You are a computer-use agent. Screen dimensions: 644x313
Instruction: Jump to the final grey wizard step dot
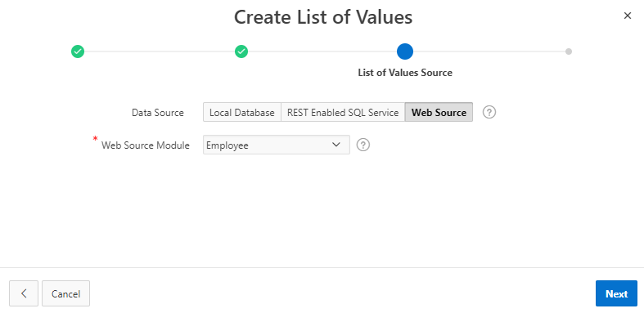569,51
